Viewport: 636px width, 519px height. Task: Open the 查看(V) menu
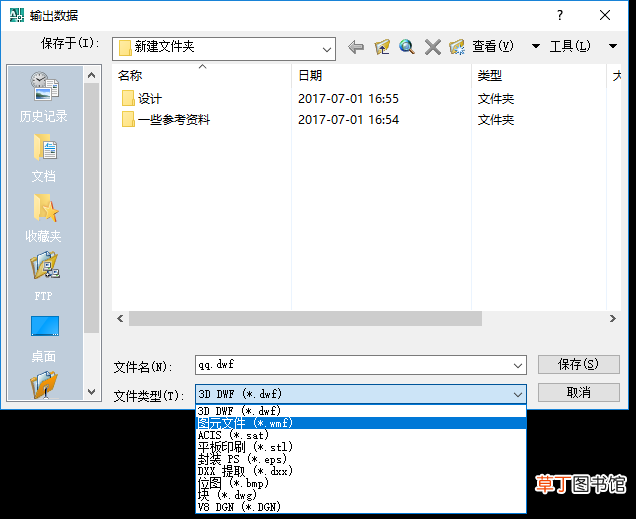pyautogui.click(x=492, y=46)
